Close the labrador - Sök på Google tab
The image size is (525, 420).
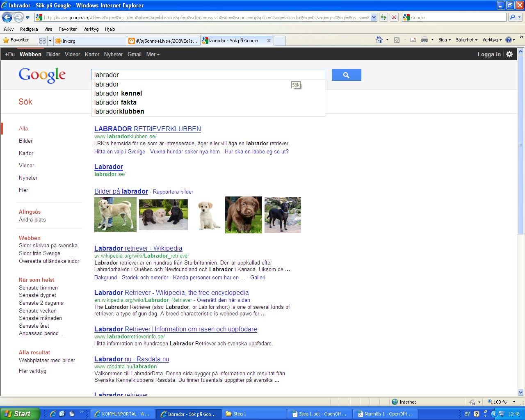pyautogui.click(x=269, y=41)
